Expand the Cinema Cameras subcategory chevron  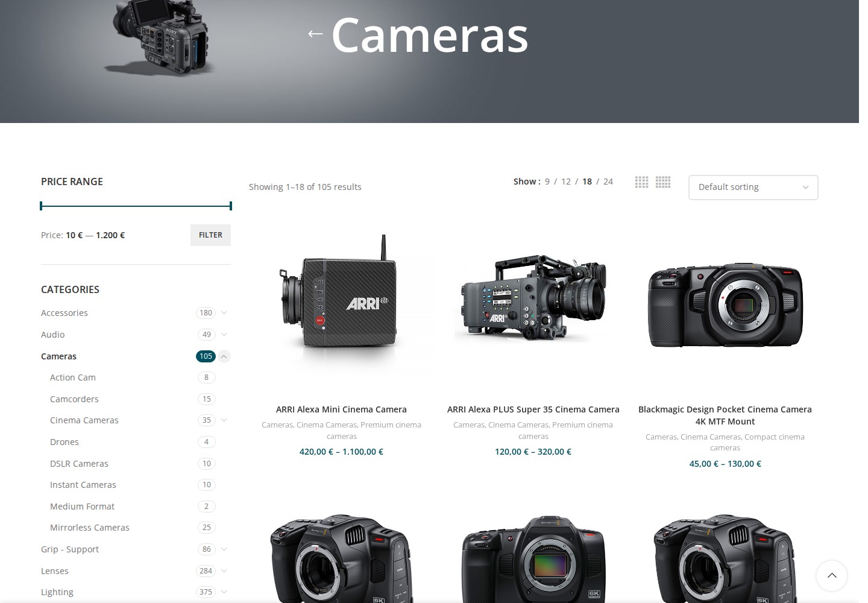224,420
